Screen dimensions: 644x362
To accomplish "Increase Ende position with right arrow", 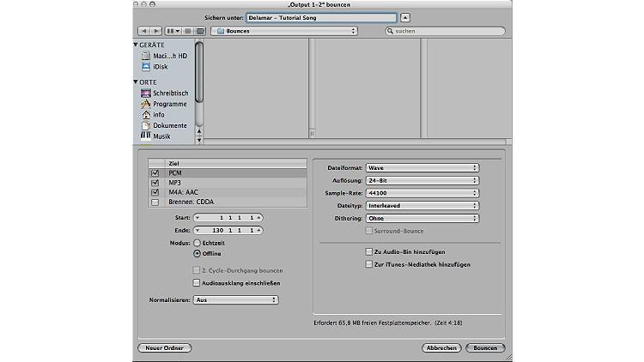I will click(258, 231).
